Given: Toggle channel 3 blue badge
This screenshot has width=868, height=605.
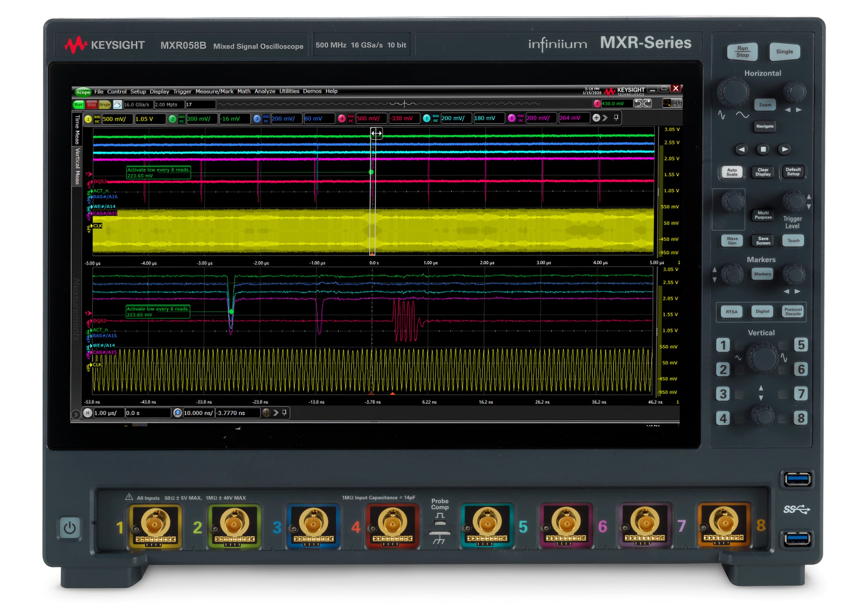Looking at the screenshot, I should click(x=257, y=119).
